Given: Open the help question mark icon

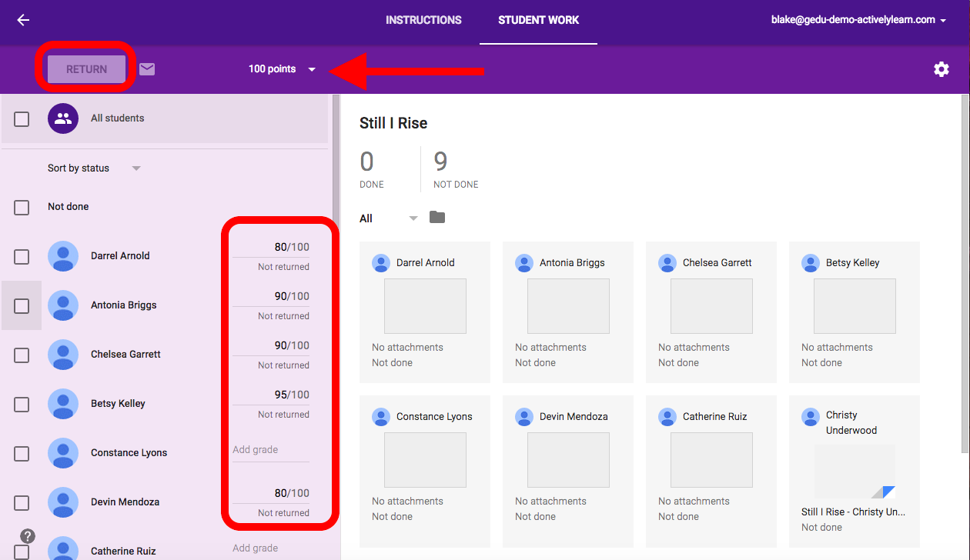Looking at the screenshot, I should [28, 536].
